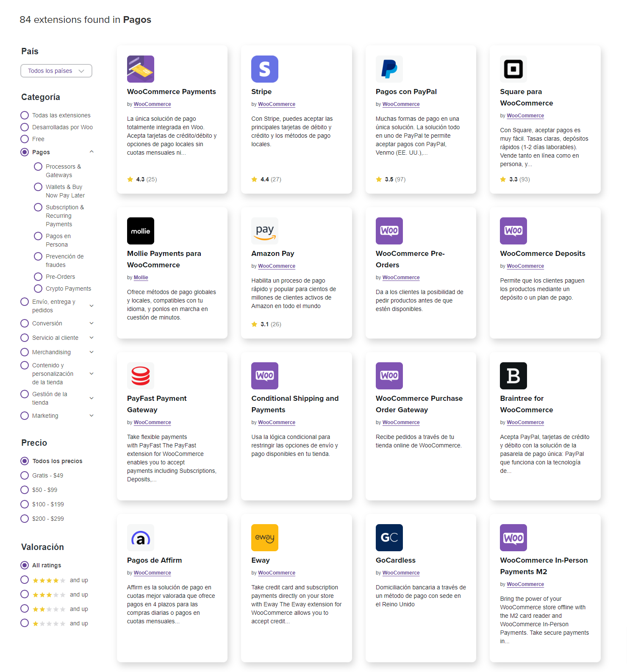Open the Mollie developer link
The width and height of the screenshot is (627, 672).
[141, 278]
